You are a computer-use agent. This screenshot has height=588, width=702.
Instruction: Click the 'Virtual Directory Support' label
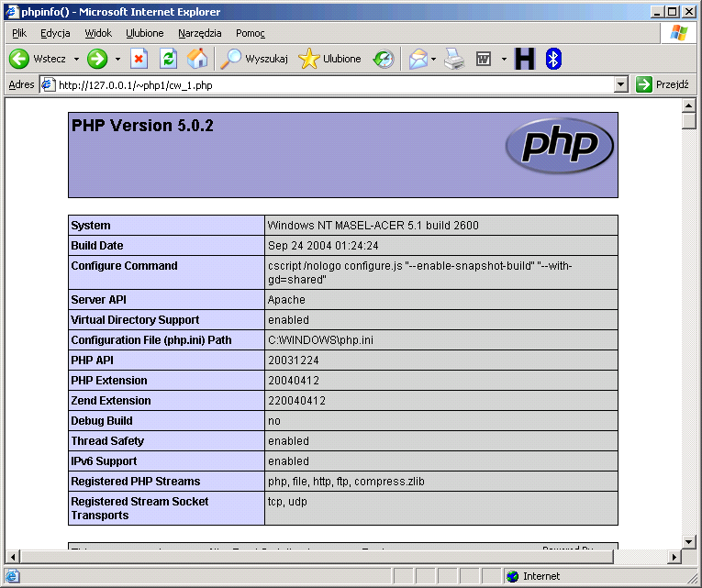135,320
